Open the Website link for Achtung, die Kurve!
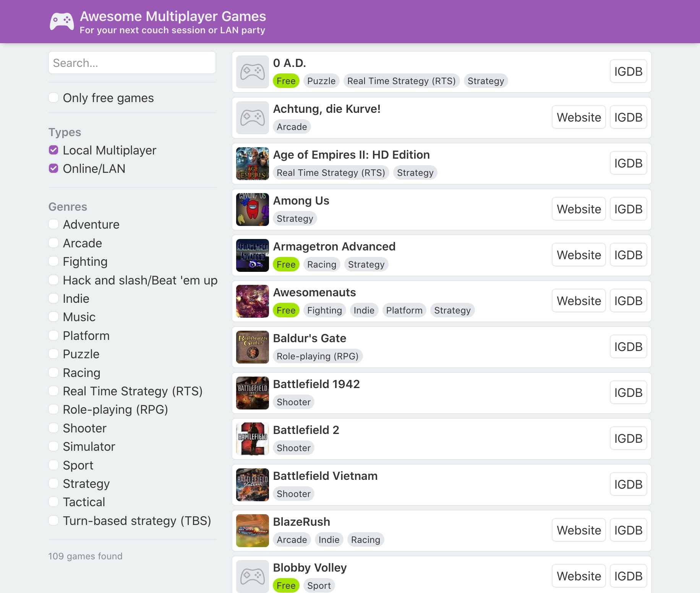Screen dimensions: 700x593 pyautogui.click(x=578, y=117)
